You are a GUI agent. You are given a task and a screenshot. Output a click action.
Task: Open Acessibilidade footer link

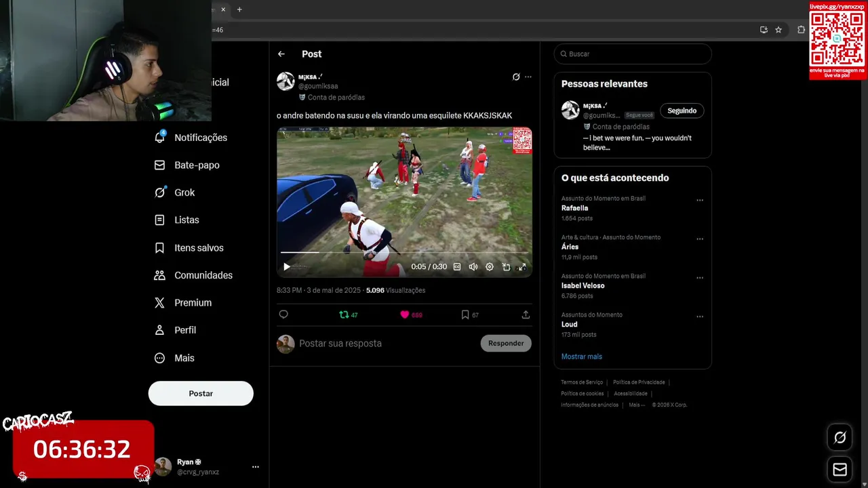click(x=631, y=394)
